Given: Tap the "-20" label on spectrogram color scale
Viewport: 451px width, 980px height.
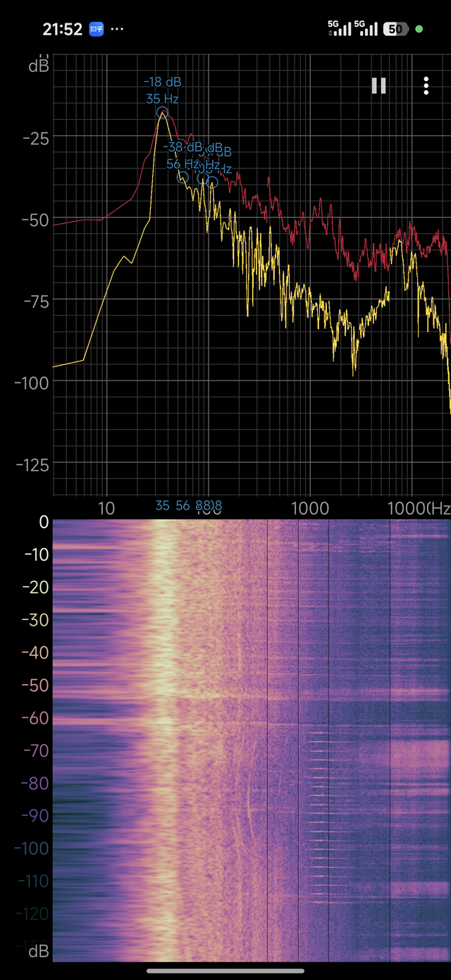Looking at the screenshot, I should click(x=35, y=588).
